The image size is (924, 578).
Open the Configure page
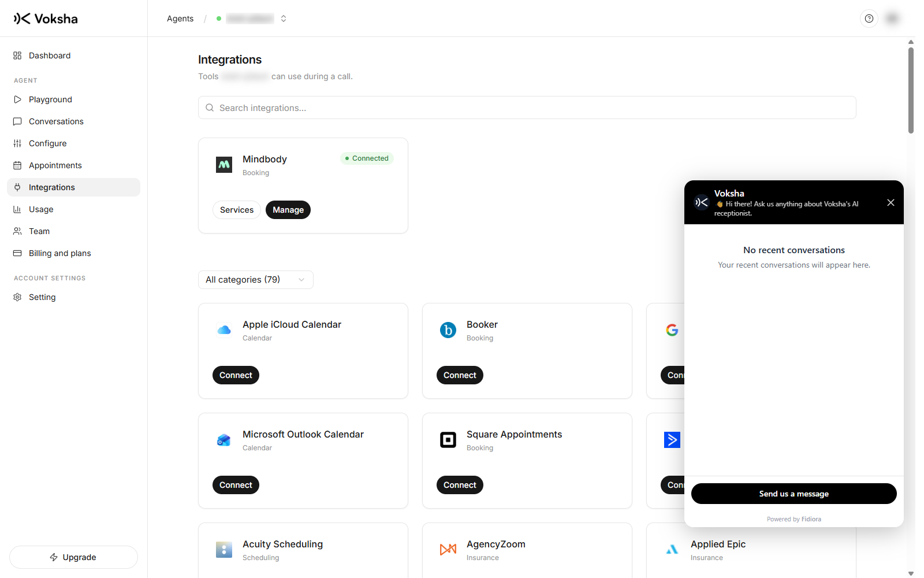73,143
